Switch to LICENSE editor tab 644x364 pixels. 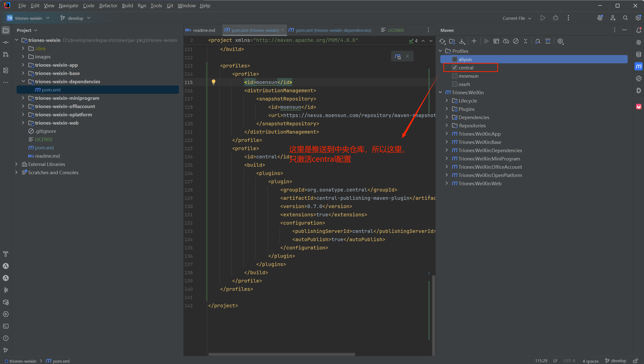point(392,30)
